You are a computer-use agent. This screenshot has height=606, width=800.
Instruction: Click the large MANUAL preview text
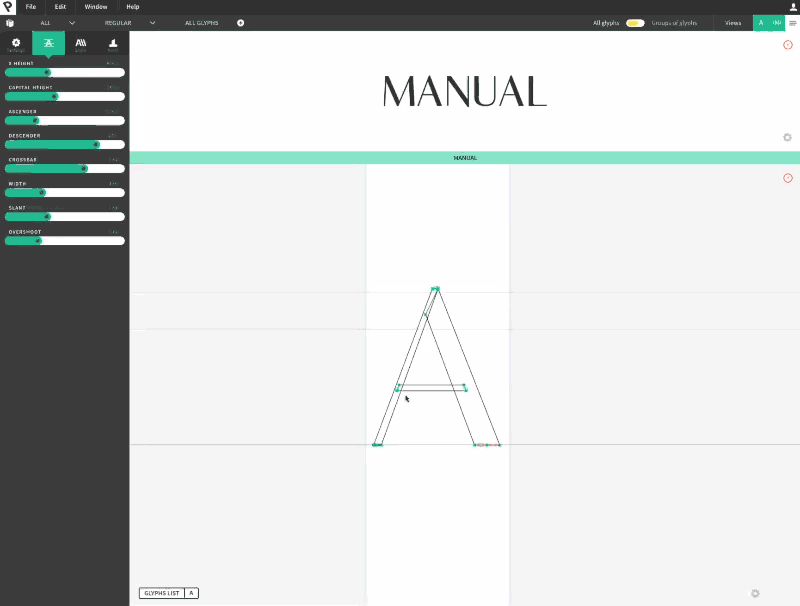coord(464,92)
